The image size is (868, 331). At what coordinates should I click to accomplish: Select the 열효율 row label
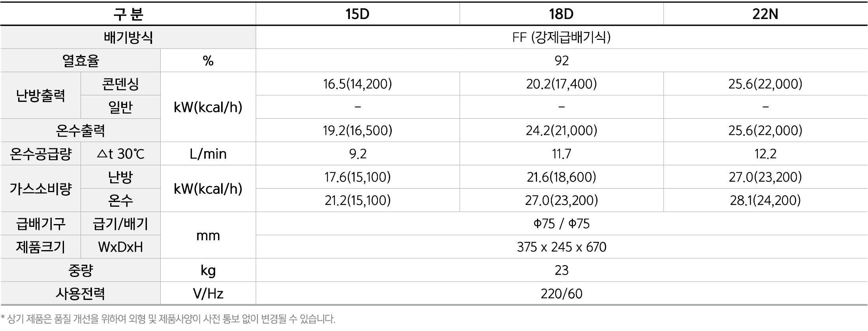point(81,61)
